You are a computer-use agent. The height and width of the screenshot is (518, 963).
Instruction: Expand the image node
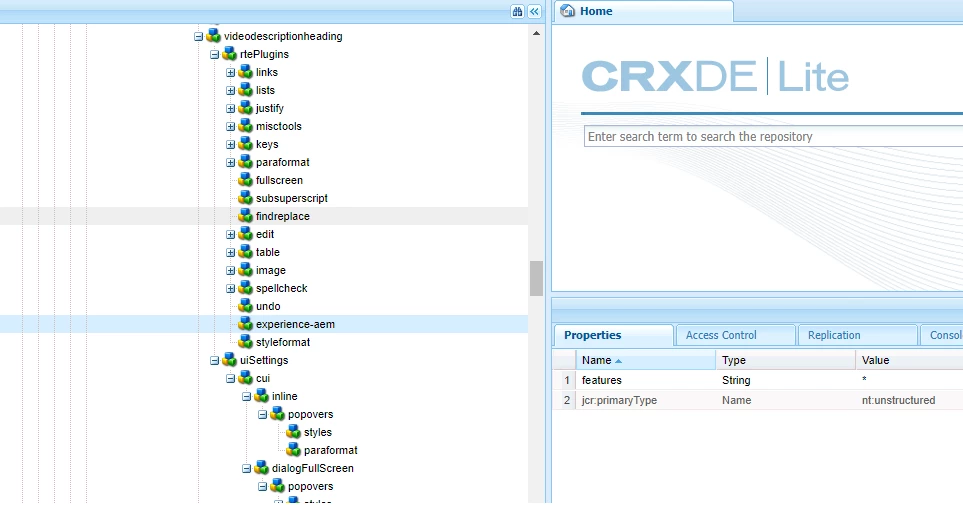(230, 271)
